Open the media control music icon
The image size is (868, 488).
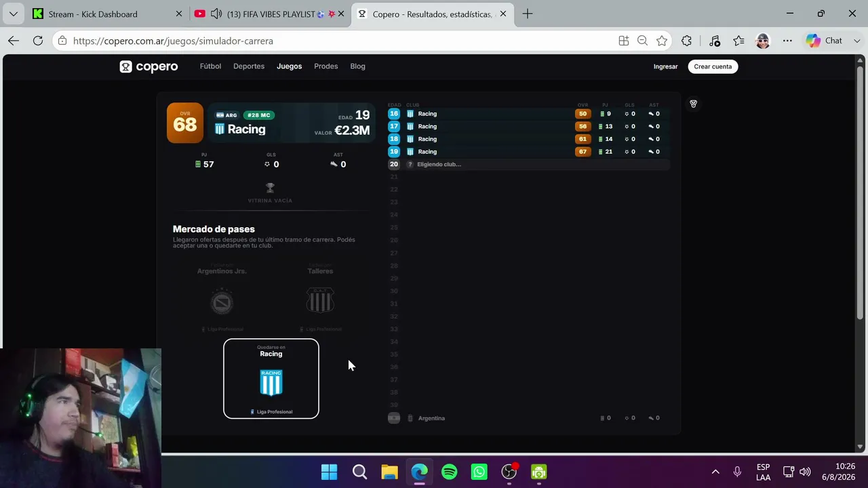pyautogui.click(x=714, y=41)
